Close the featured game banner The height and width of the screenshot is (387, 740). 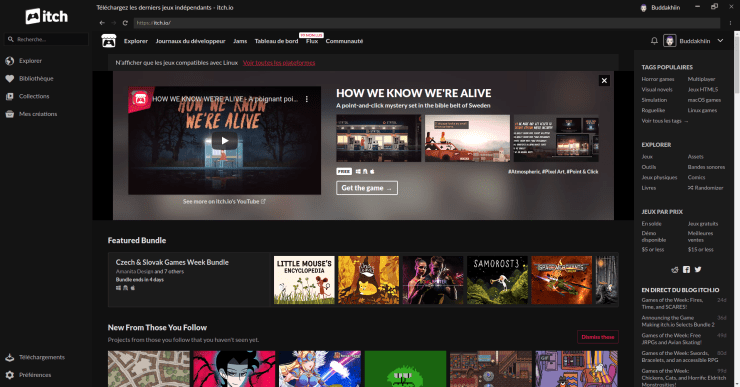click(x=604, y=81)
